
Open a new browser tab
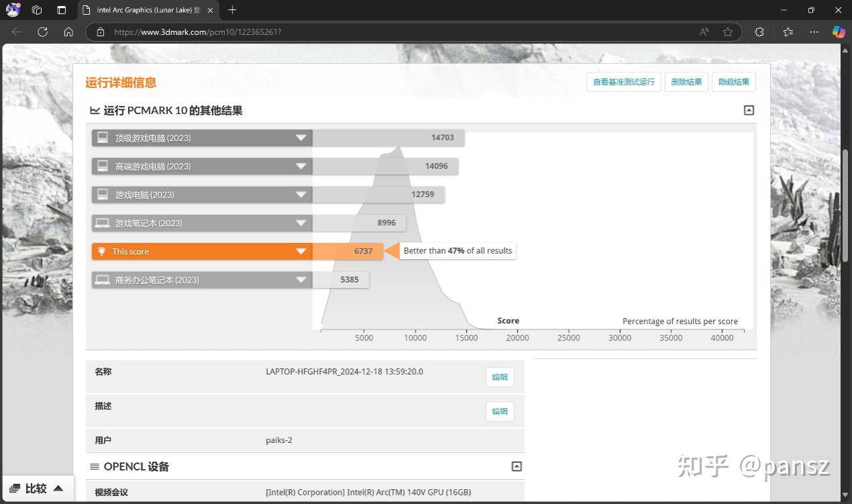(x=232, y=10)
